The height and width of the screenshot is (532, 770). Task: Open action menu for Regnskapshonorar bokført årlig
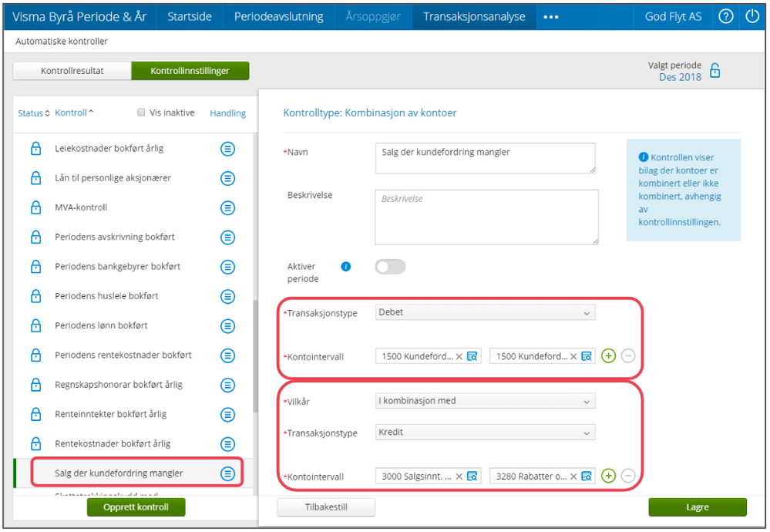coord(227,386)
